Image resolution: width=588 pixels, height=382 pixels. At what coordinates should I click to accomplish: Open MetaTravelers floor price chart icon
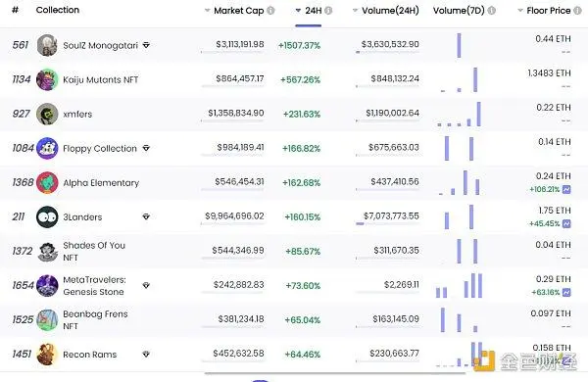coord(566,293)
